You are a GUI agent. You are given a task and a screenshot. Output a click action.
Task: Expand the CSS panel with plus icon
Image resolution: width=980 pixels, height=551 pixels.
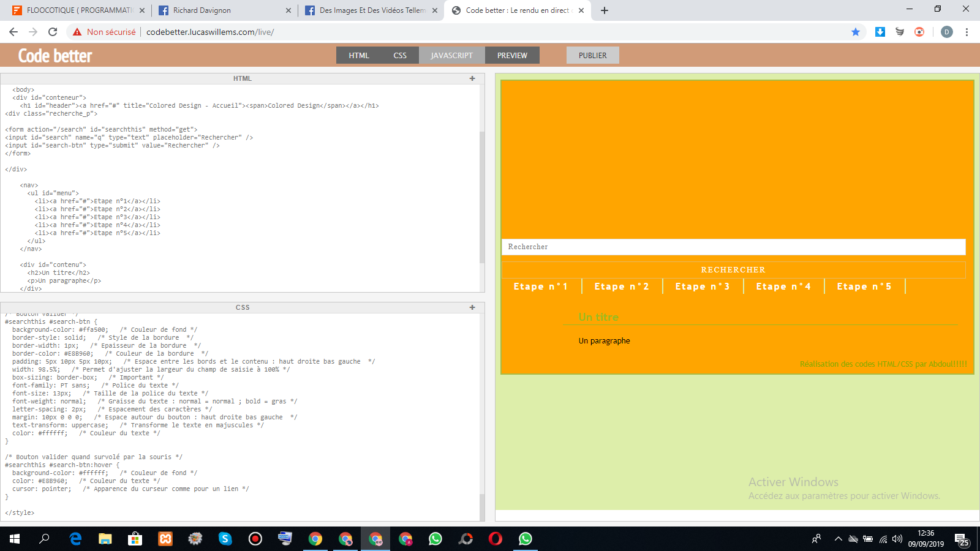tap(472, 307)
